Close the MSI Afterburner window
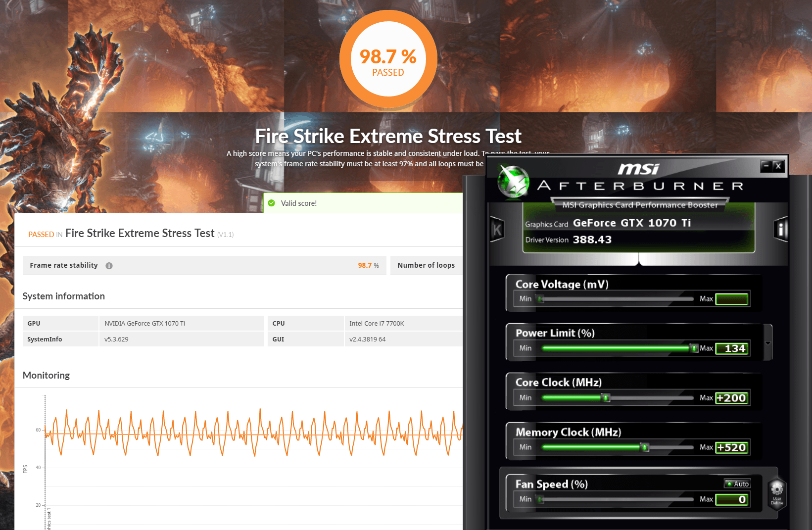 778,166
